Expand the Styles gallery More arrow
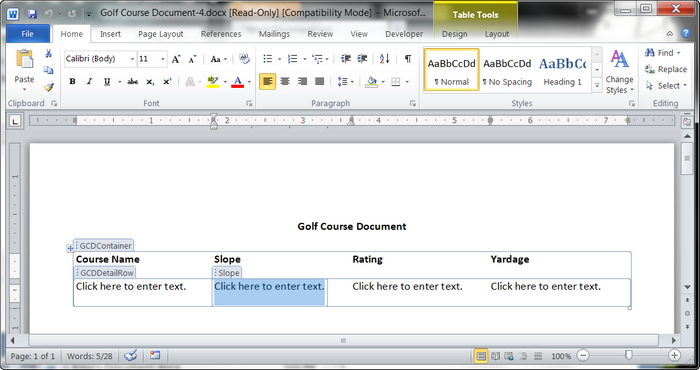 pyautogui.click(x=597, y=86)
